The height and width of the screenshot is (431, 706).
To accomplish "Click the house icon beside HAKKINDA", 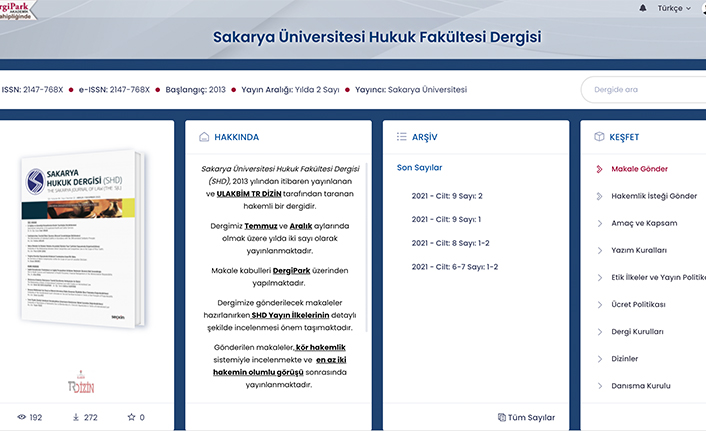I will 204,137.
